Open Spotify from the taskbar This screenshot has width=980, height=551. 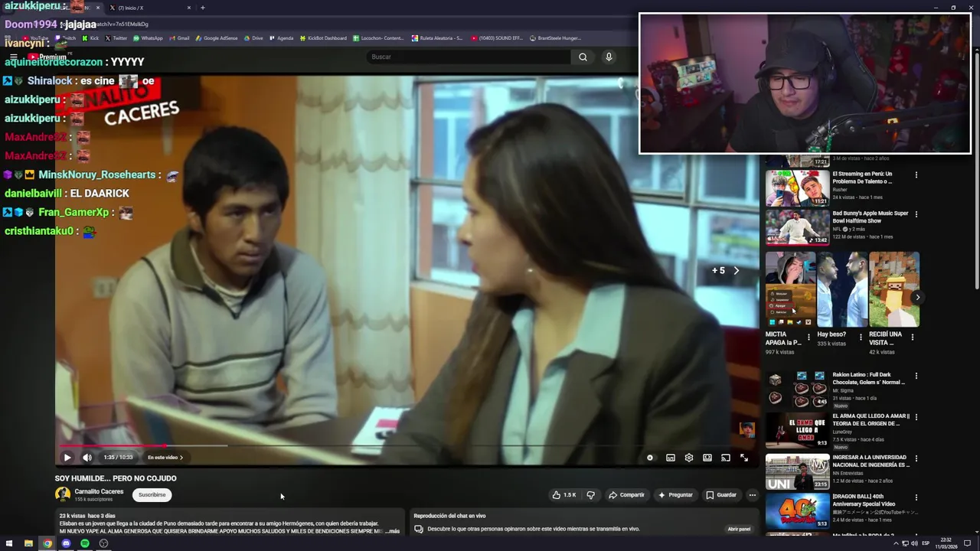(x=85, y=543)
